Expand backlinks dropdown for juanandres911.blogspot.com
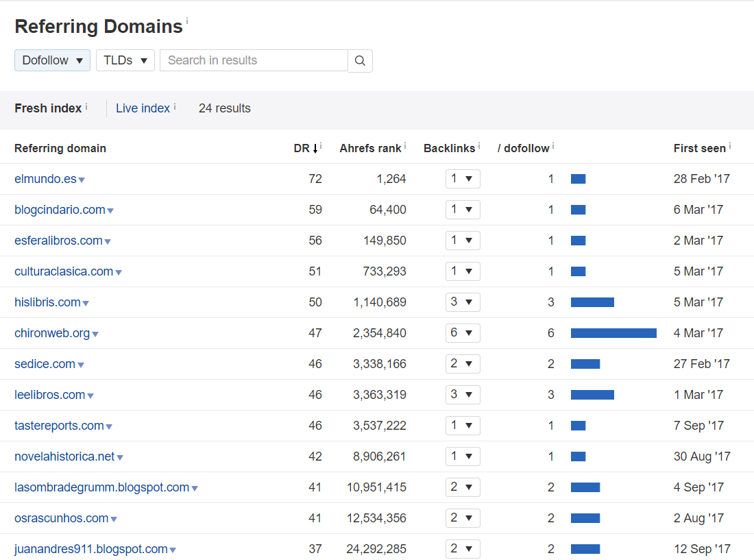Viewport: 754px width, 560px height. 463,548
